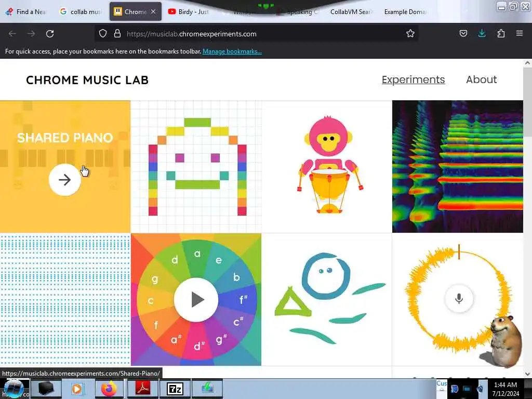The image size is (532, 399).
Task: Switch to the 'Find a Nea' tab
Action: pyautogui.click(x=26, y=11)
